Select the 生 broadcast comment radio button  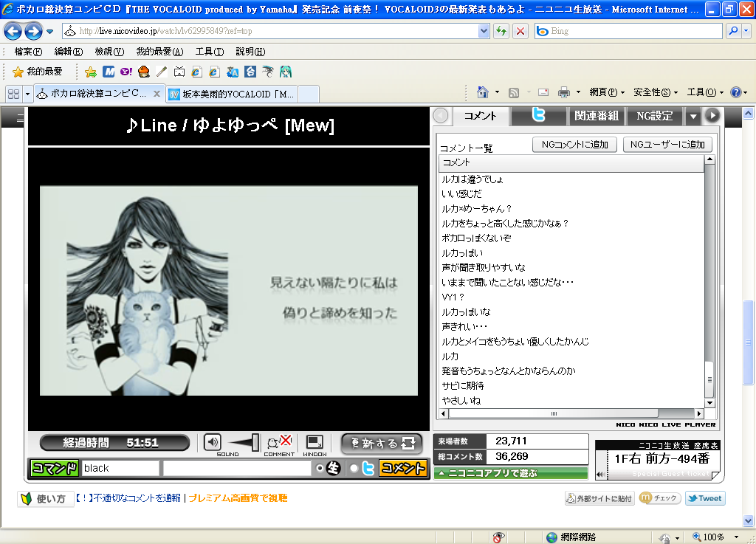tap(319, 468)
